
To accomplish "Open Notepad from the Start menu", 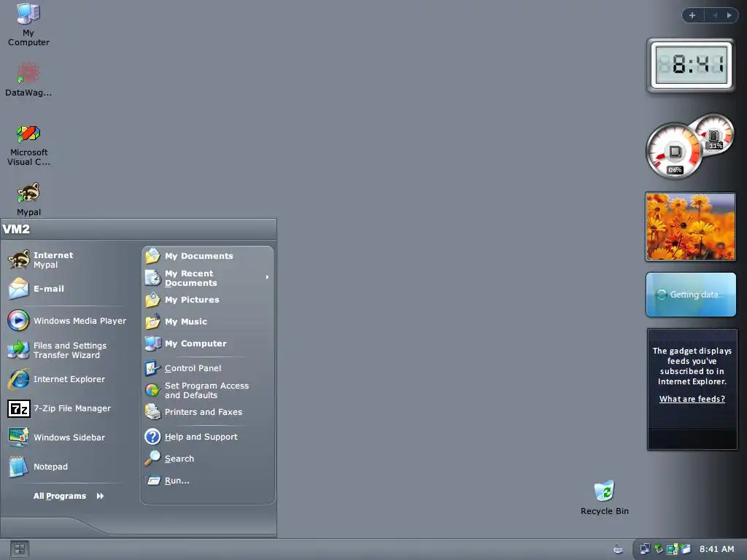I will click(x=66, y=467).
